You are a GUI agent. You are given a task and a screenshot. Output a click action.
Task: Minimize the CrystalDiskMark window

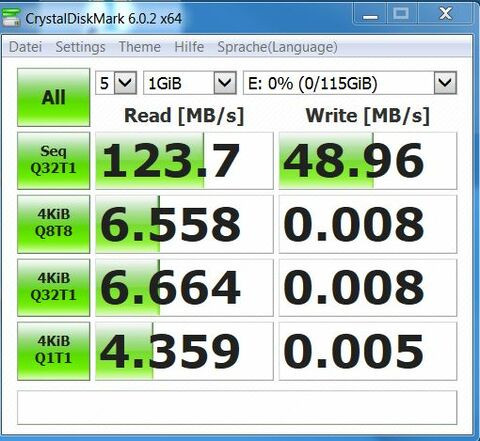[x=370, y=15]
